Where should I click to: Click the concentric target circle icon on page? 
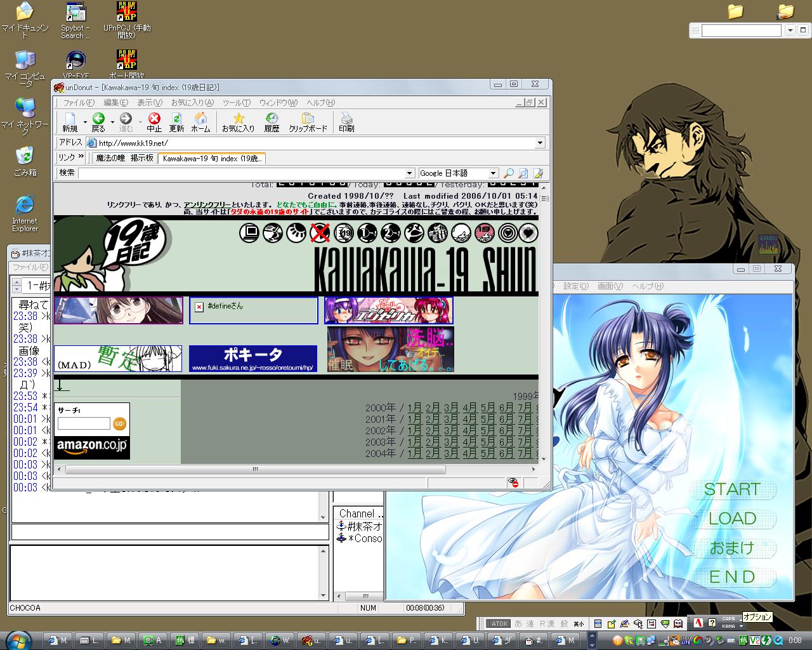point(507,233)
